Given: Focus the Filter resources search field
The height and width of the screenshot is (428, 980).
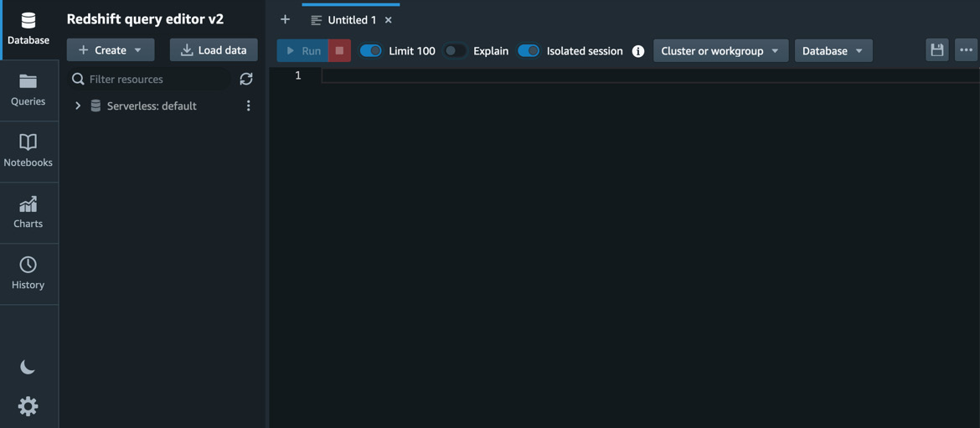Looking at the screenshot, I should [150, 79].
